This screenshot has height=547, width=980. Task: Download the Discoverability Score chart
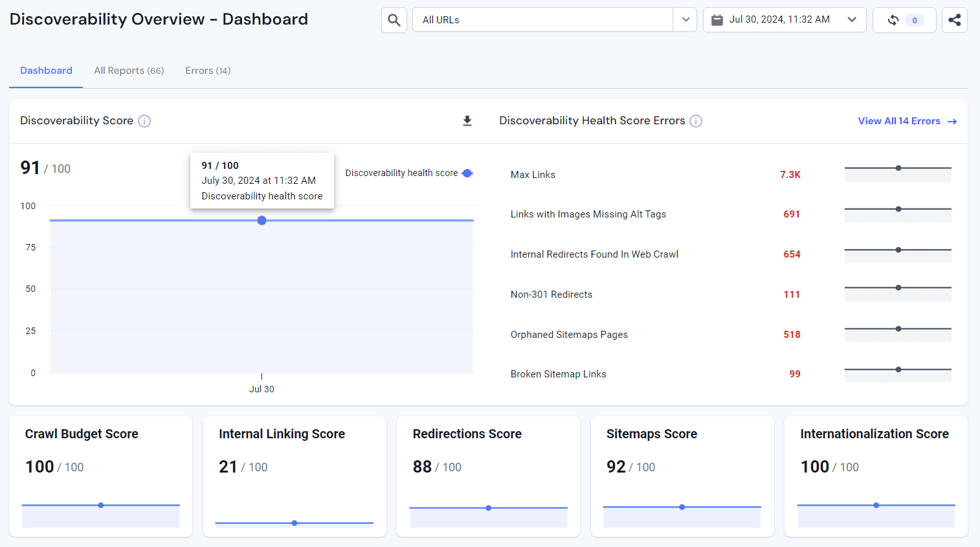click(x=467, y=120)
